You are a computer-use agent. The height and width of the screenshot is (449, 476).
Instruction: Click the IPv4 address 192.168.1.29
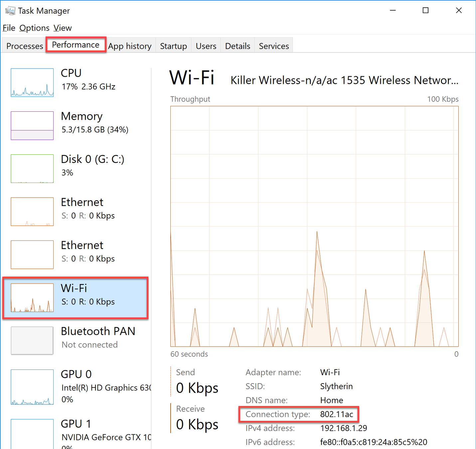344,428
